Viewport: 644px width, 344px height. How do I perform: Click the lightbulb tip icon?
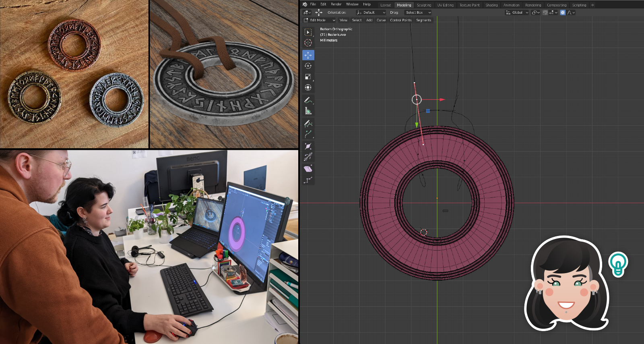tap(618, 263)
